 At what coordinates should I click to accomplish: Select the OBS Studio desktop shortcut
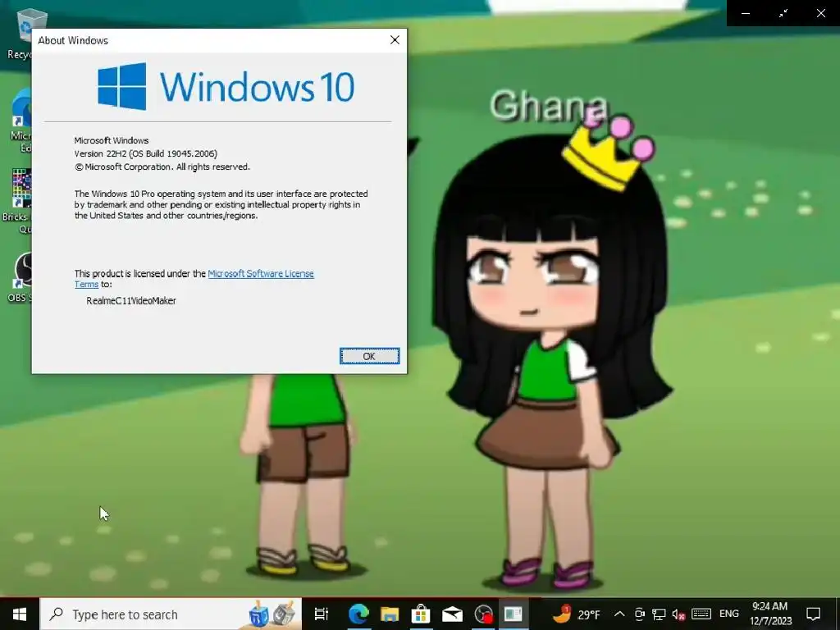(20, 277)
